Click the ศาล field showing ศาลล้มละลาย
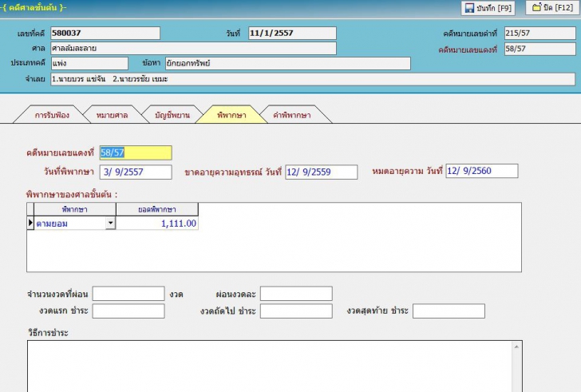The height and width of the screenshot is (392, 581). tap(193, 48)
